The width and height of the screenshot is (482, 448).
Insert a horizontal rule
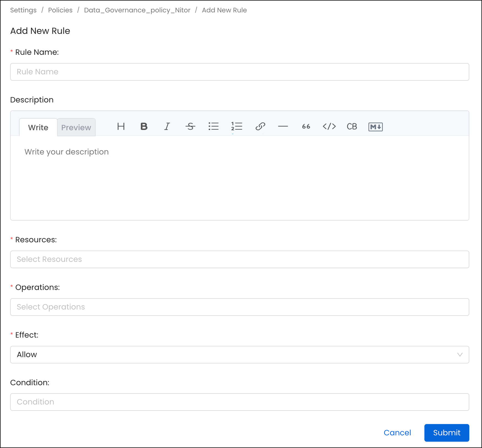pos(283,127)
